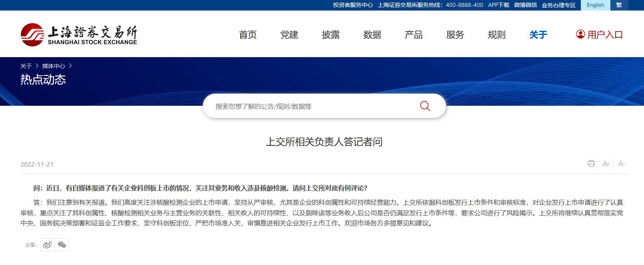Click the answer paragraph starting 答：我们注意到
Viewport: 644px width, 265px height.
(x=322, y=213)
